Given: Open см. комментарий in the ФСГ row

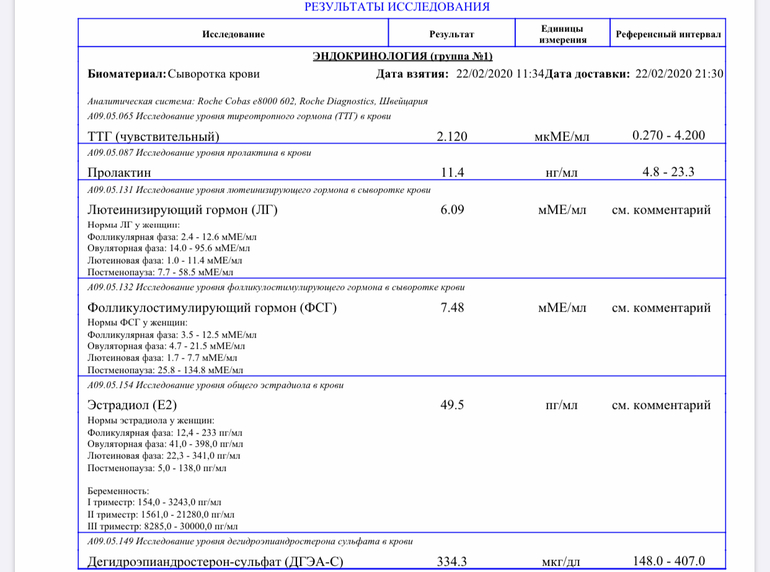Looking at the screenshot, I should tap(661, 308).
